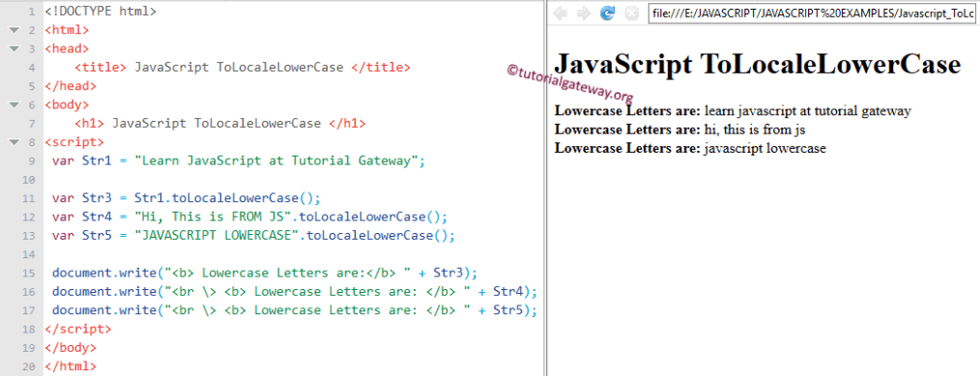Click the var Str4 code line
This screenshot has height=376, width=980.
click(250, 217)
